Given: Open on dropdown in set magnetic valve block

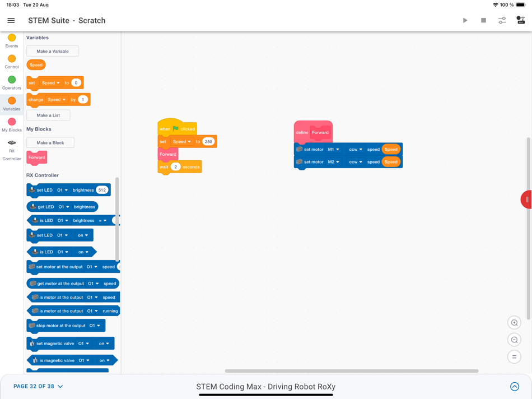Looking at the screenshot, I should 104,344.
